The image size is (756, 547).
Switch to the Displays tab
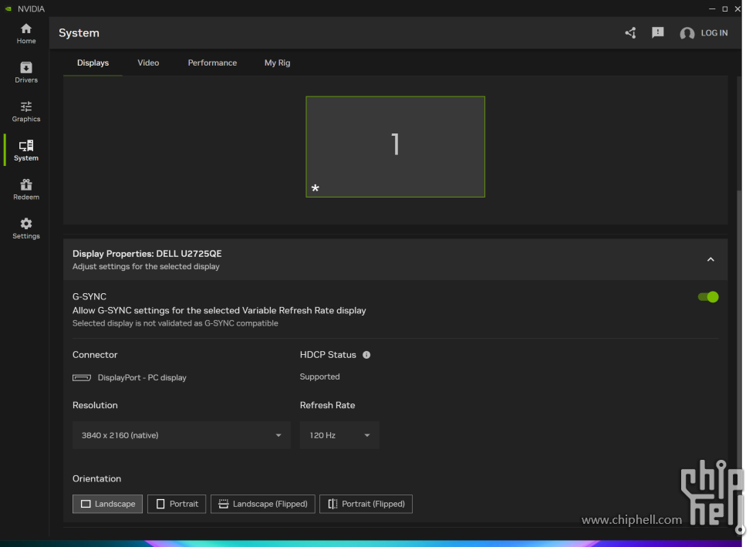coord(93,62)
